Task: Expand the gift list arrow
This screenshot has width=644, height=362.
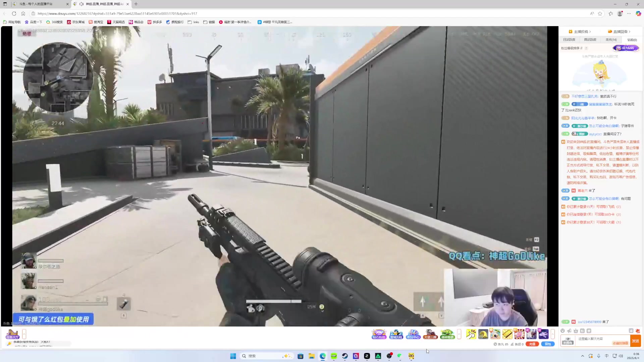Action: (x=552, y=334)
